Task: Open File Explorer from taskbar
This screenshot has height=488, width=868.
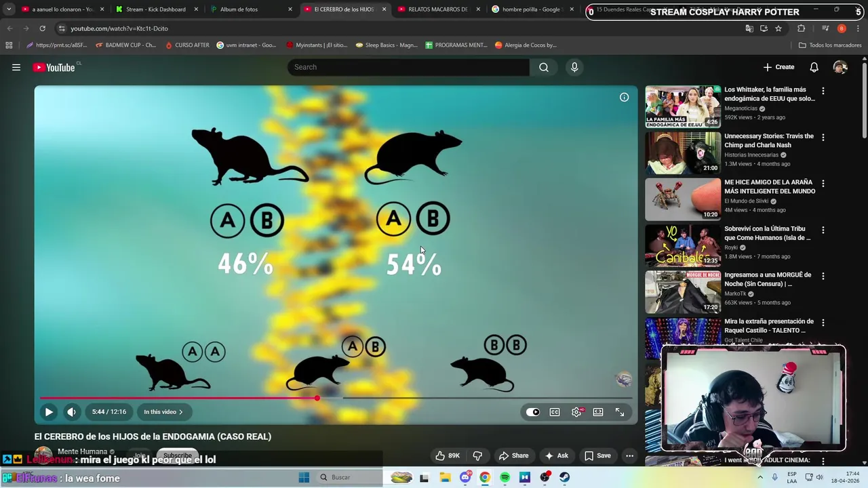Action: click(445, 477)
